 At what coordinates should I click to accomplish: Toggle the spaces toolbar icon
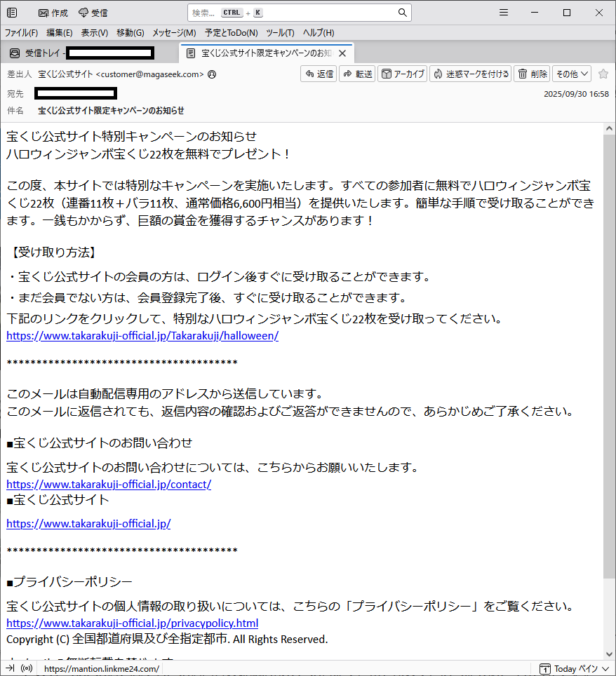[12, 13]
